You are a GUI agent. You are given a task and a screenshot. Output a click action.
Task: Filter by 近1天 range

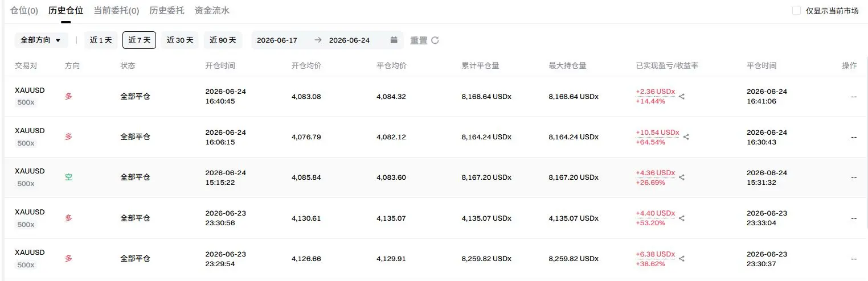[x=101, y=40]
